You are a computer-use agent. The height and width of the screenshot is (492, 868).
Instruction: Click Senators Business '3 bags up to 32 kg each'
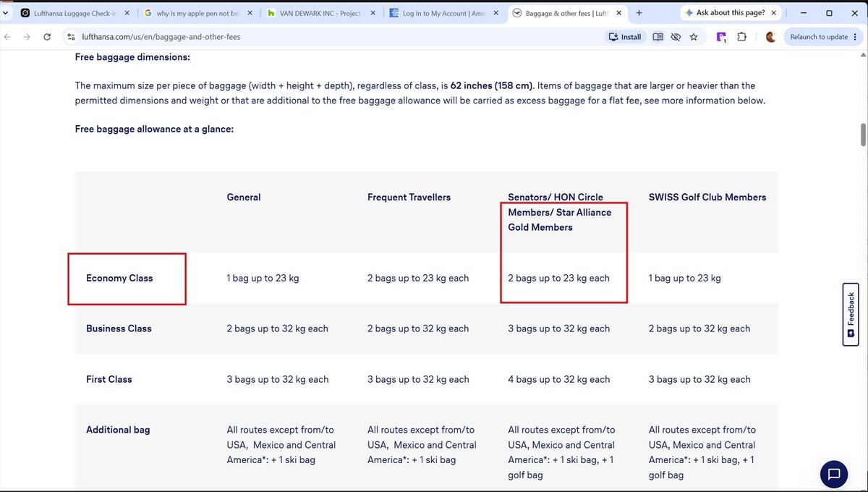(x=559, y=328)
